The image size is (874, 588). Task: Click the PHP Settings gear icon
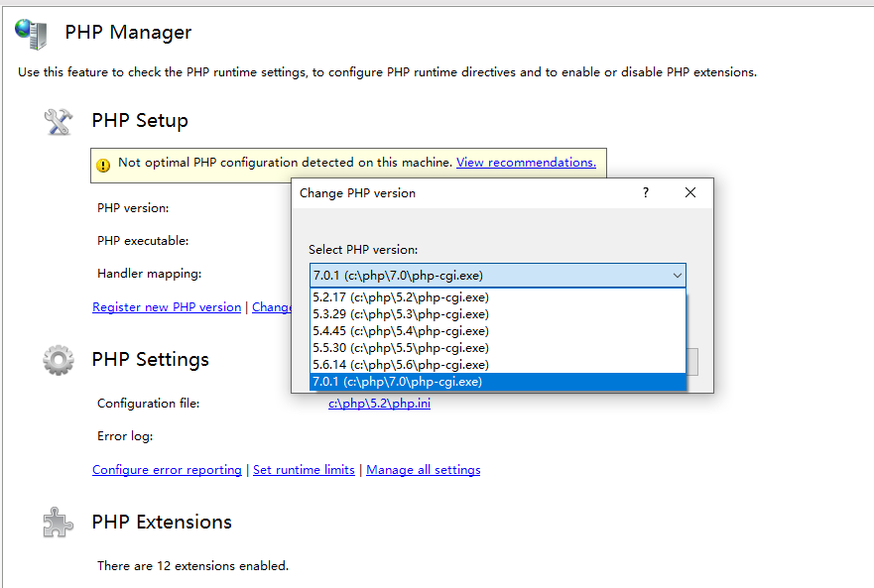point(59,360)
